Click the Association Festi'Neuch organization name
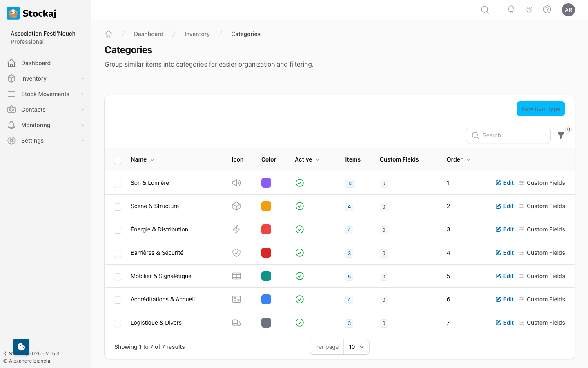Screen dimensions: 588x368 click(43, 34)
